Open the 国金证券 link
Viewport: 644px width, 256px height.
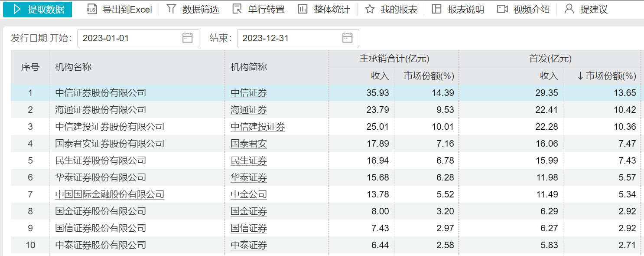249,211
